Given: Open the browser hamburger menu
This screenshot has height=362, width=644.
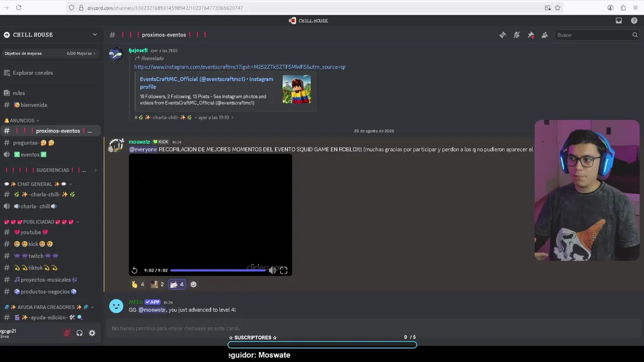Looking at the screenshot, I should pyautogui.click(x=636, y=8).
